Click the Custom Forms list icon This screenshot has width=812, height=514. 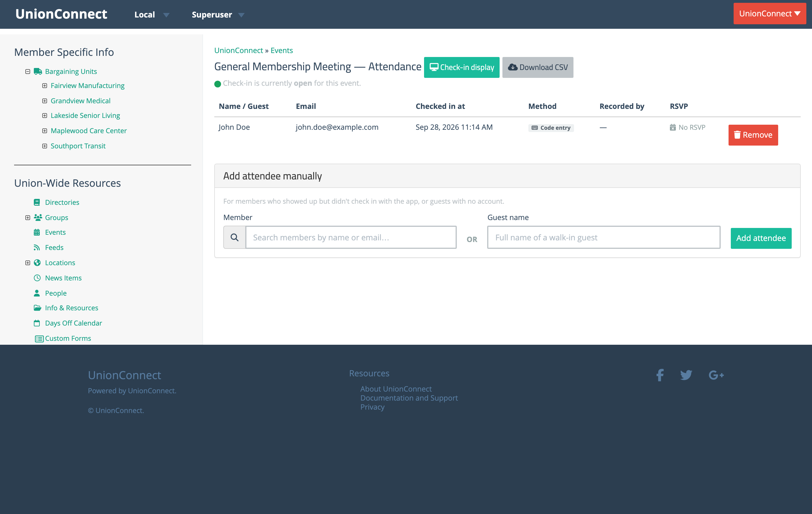39,339
